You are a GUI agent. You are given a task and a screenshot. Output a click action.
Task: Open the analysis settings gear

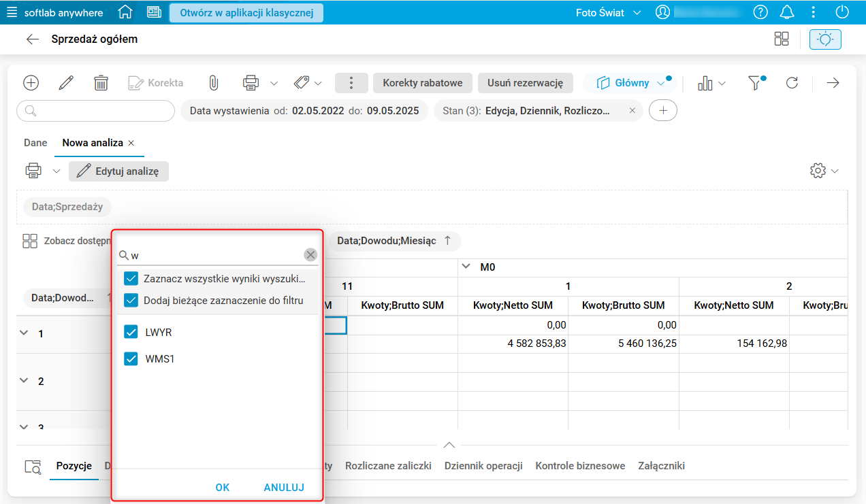click(818, 171)
